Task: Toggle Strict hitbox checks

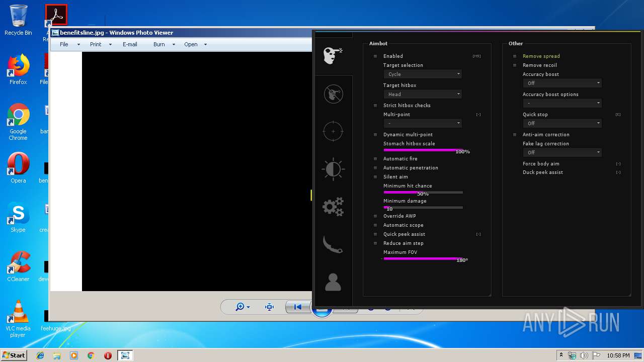Action: coord(375,106)
